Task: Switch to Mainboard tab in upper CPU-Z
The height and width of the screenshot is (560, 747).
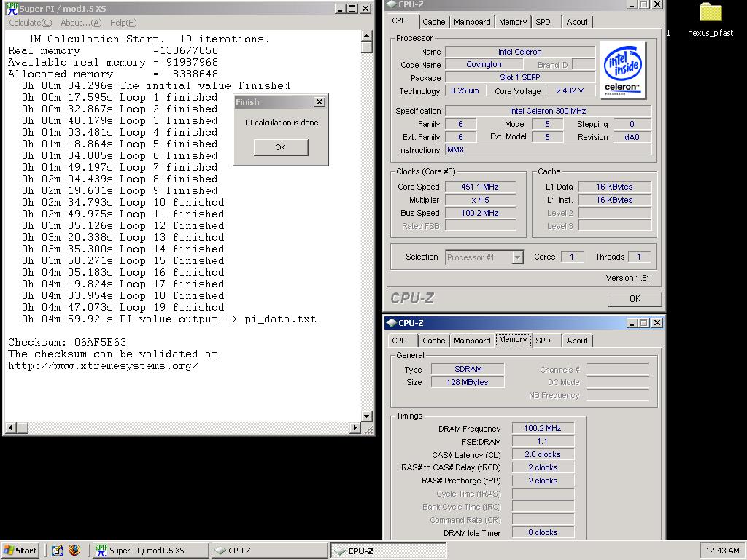Action: point(472,22)
